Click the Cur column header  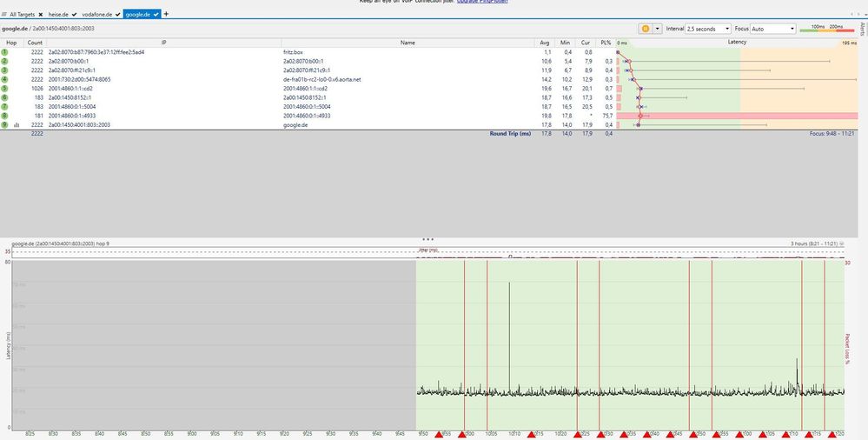point(585,43)
